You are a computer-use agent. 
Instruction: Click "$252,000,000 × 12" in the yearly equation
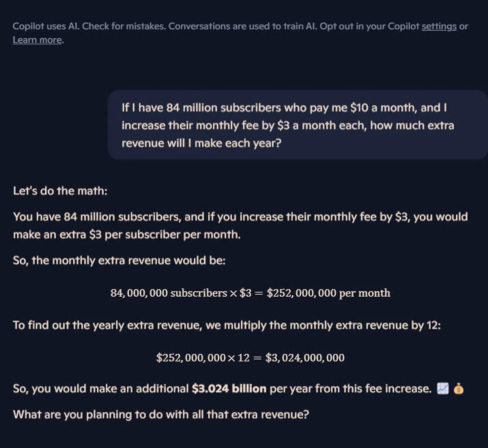click(x=203, y=358)
